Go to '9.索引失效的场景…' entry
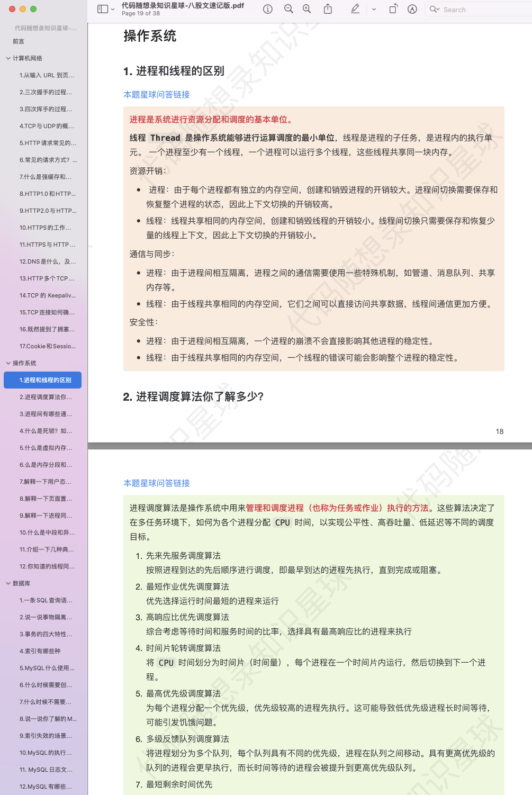This screenshot has width=532, height=795. 46,736
